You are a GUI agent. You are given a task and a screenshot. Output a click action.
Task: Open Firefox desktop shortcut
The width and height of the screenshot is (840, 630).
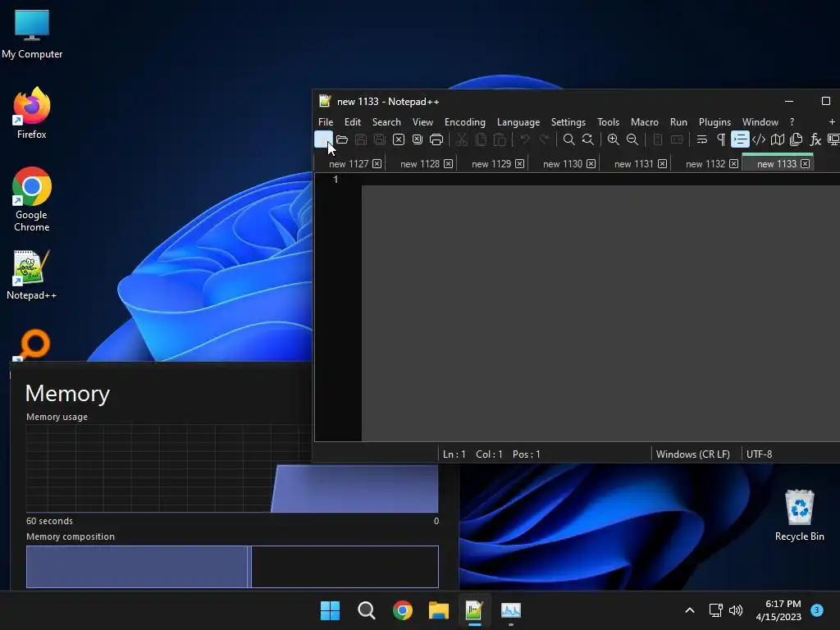click(x=32, y=113)
